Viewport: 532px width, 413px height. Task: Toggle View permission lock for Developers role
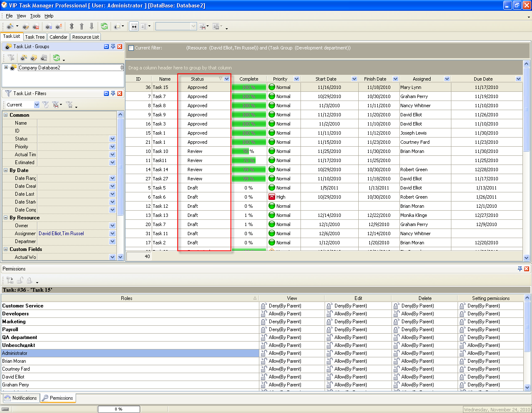[x=264, y=314]
